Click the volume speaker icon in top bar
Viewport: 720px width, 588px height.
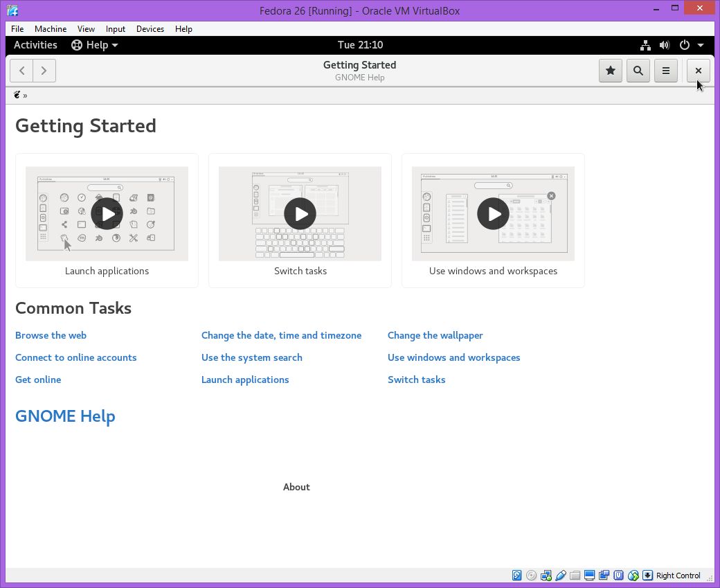pyautogui.click(x=665, y=45)
